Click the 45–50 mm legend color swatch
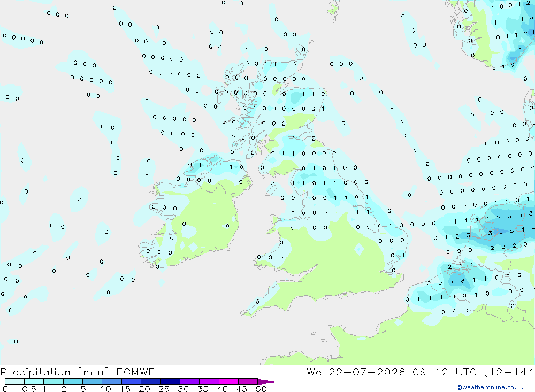 (248, 381)
